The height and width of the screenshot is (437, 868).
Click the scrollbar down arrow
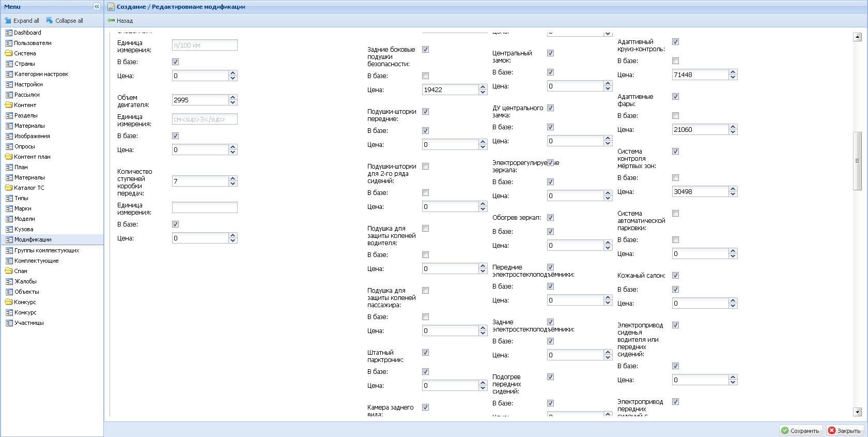[857, 412]
